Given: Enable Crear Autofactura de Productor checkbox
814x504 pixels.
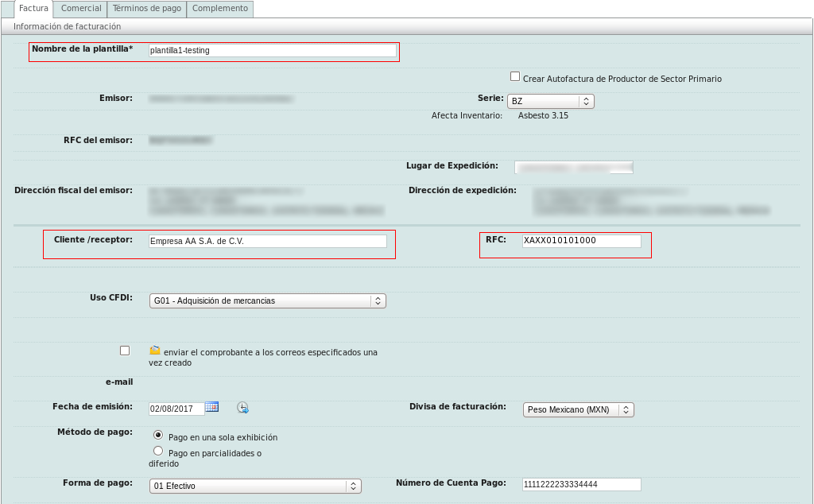Looking at the screenshot, I should (515, 76).
